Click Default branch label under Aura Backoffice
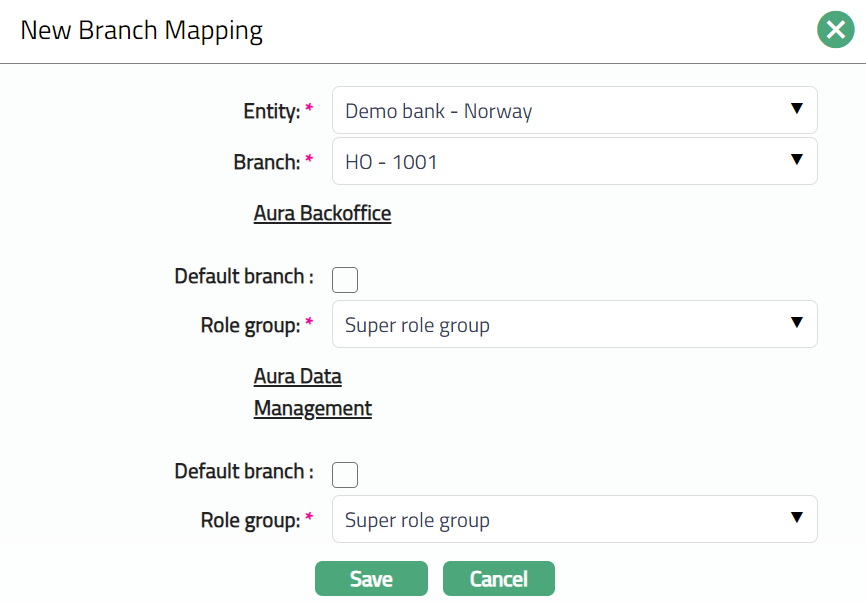The image size is (866, 602). pos(243,276)
